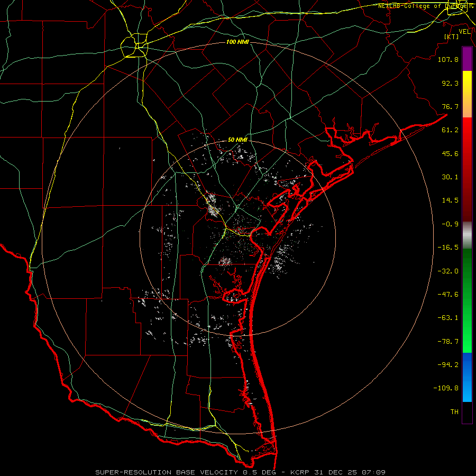This screenshot has height=476, width=476.
Task: Click the 92.3 legend value
Action: [x=450, y=83]
